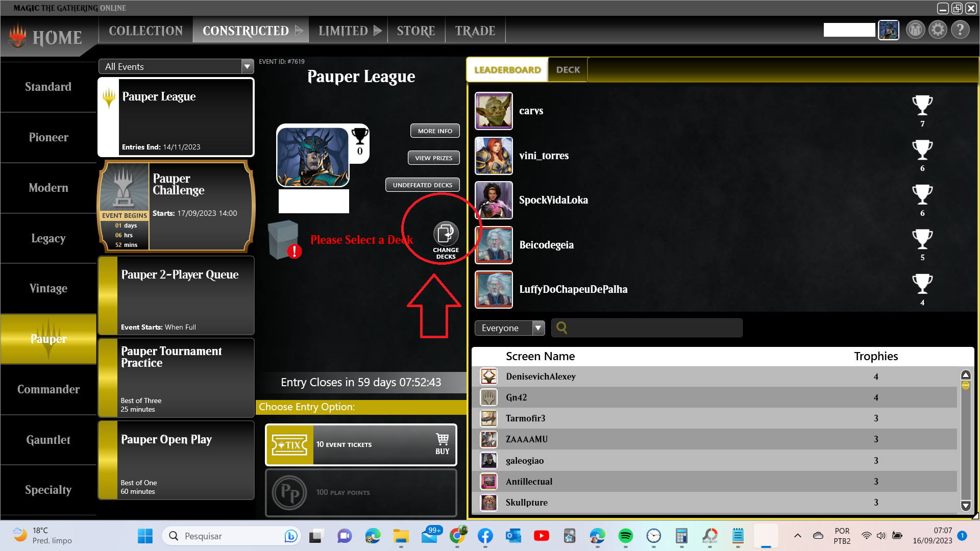
Task: Click the Change Decks icon
Action: click(446, 235)
